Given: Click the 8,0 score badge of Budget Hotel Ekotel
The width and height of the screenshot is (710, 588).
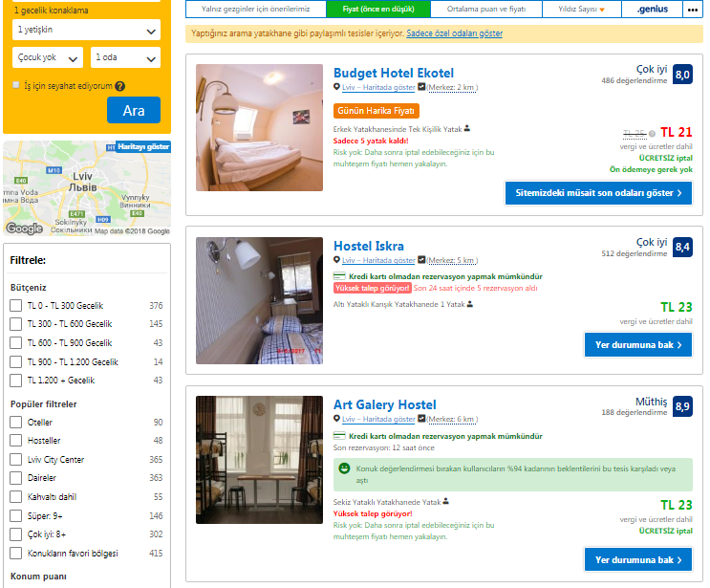Looking at the screenshot, I should pyautogui.click(x=682, y=75).
